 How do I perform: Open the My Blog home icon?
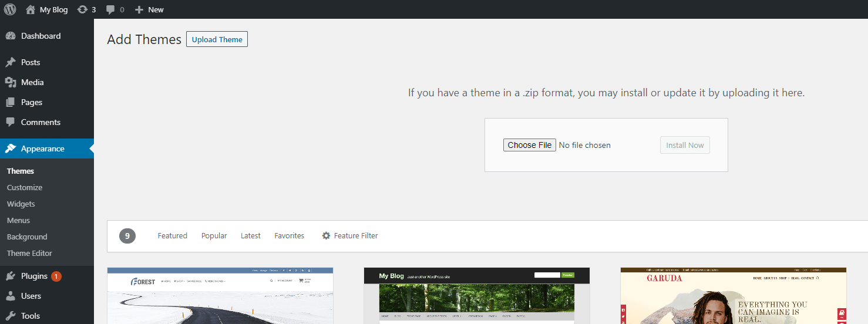[x=31, y=9]
